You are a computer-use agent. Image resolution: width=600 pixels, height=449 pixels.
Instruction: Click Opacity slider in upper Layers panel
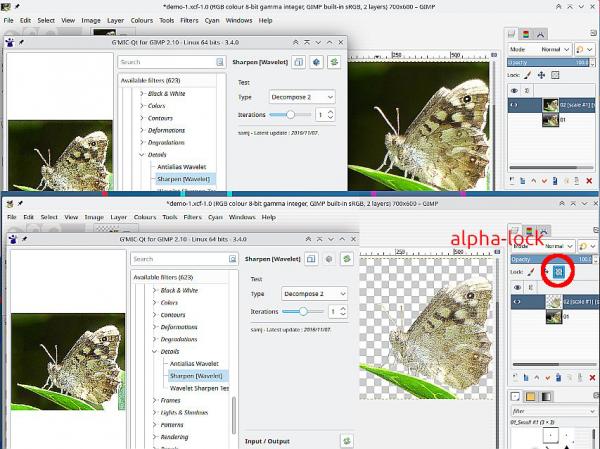click(x=548, y=62)
